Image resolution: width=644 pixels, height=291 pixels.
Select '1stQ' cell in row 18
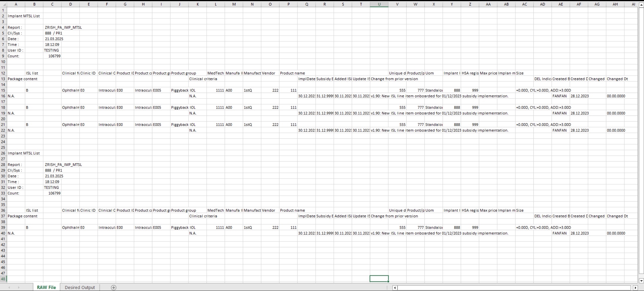248,107
